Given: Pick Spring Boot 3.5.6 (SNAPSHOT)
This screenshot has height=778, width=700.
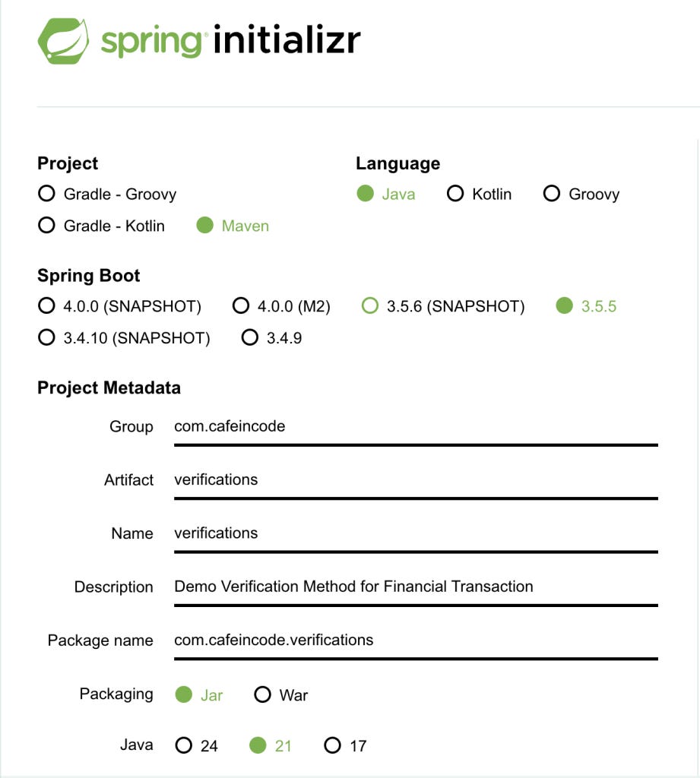Looking at the screenshot, I should (x=443, y=305).
